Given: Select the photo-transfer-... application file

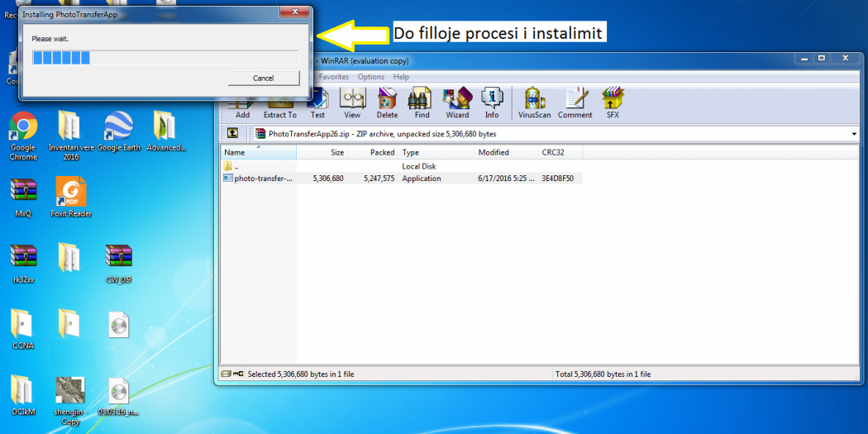Looking at the screenshot, I should click(x=259, y=179).
